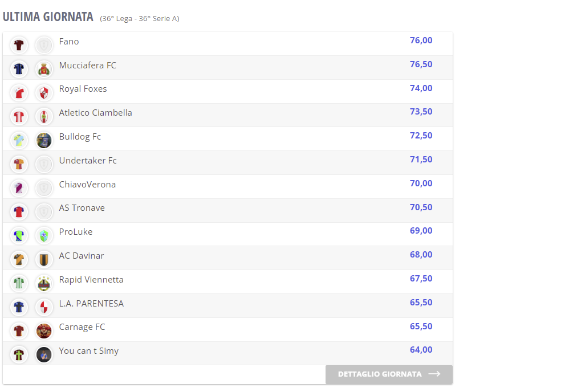Click AC Davinar's score 68,00
This screenshot has width=565, height=392.
point(421,255)
